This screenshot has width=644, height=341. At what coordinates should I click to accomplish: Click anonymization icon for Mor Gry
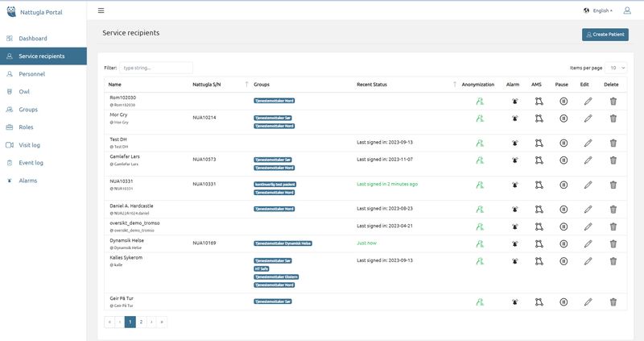479,119
